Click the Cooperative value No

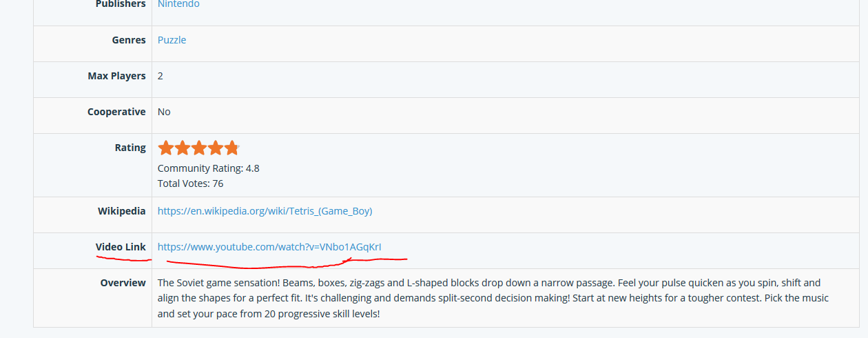click(x=164, y=112)
